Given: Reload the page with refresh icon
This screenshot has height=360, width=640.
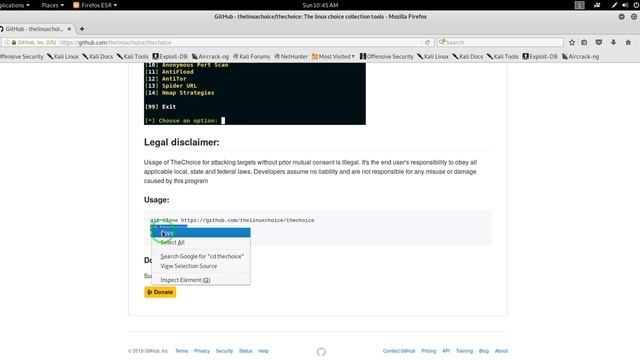Looking at the screenshot, I should pyautogui.click(x=427, y=42).
